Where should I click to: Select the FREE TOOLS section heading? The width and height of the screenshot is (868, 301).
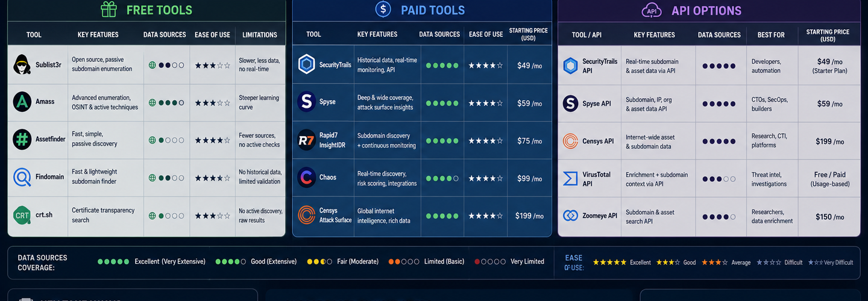(159, 10)
